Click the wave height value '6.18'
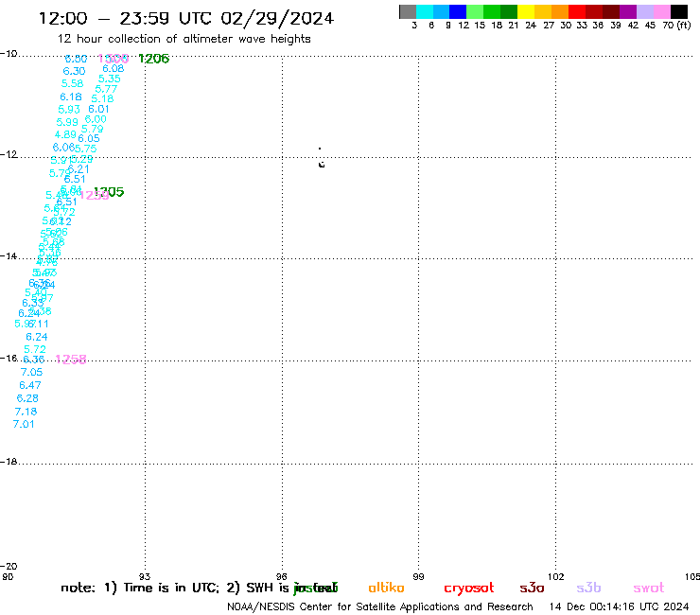This screenshot has width=700, height=615. click(x=71, y=97)
